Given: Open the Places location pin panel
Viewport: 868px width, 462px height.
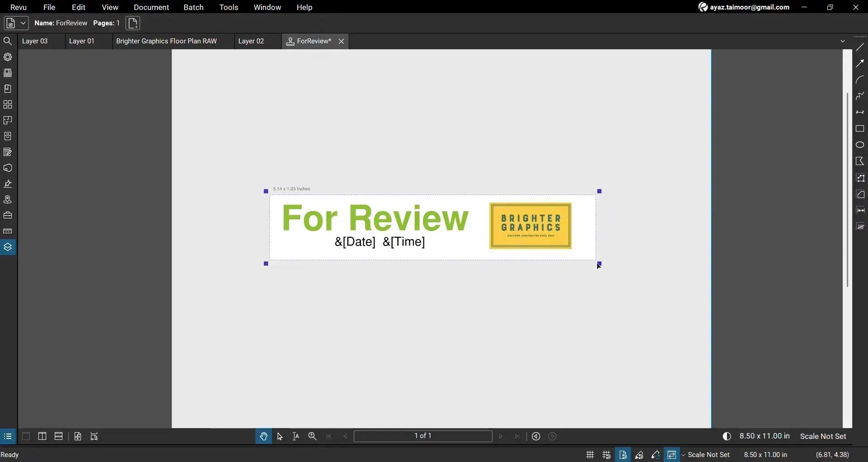Looking at the screenshot, I should click(8, 199).
